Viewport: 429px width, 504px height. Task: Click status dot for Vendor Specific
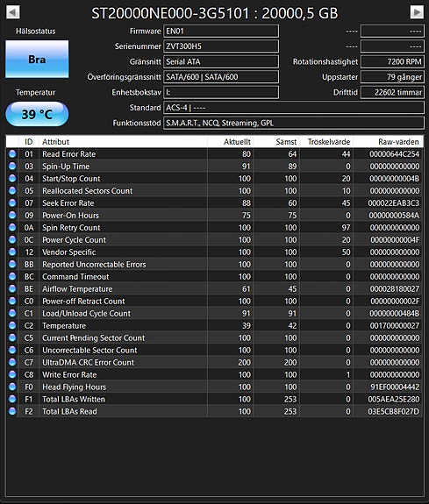click(12, 252)
